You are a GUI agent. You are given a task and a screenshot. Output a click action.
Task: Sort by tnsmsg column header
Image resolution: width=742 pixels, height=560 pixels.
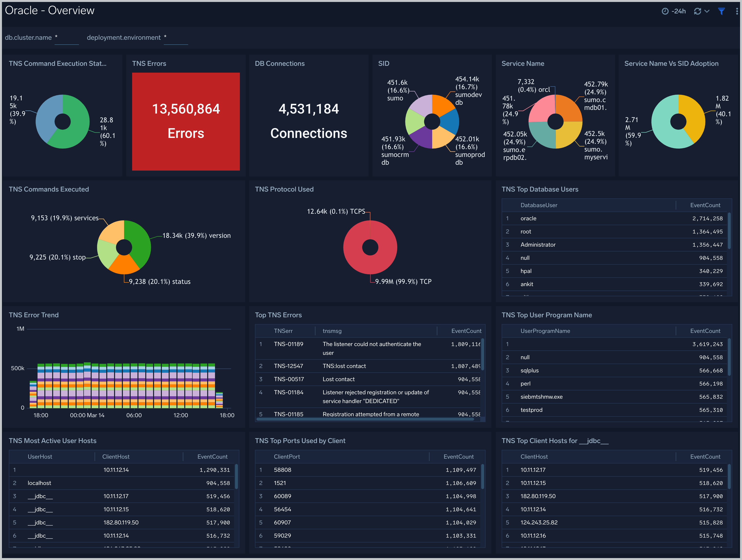(332, 331)
